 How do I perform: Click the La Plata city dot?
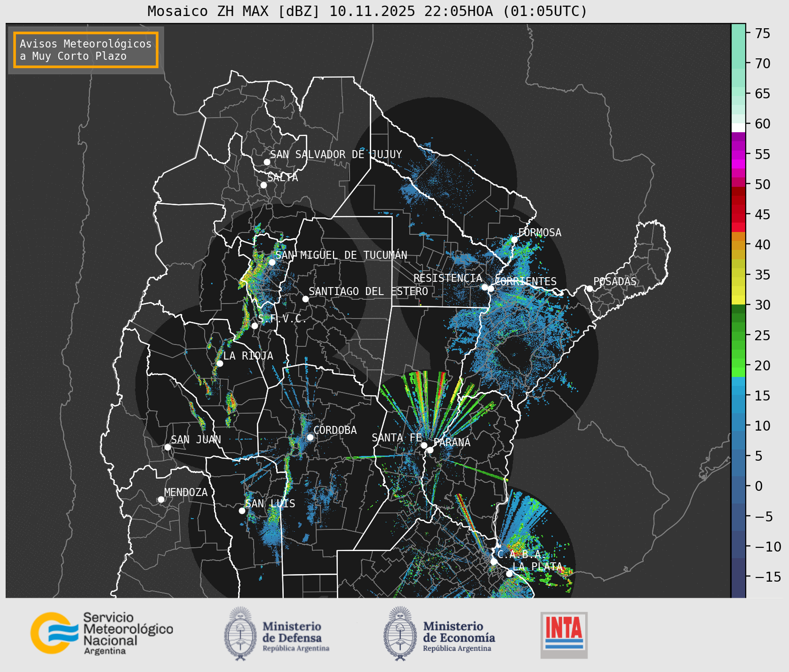pyautogui.click(x=509, y=573)
